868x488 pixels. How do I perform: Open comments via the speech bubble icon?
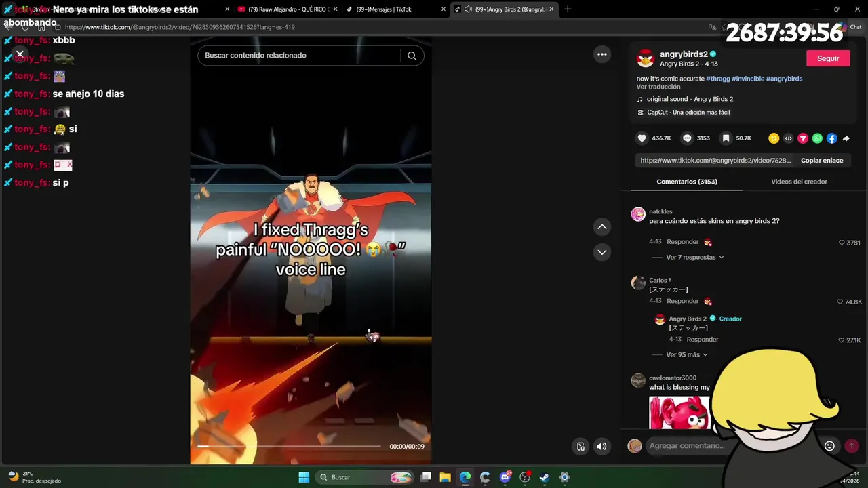click(687, 138)
